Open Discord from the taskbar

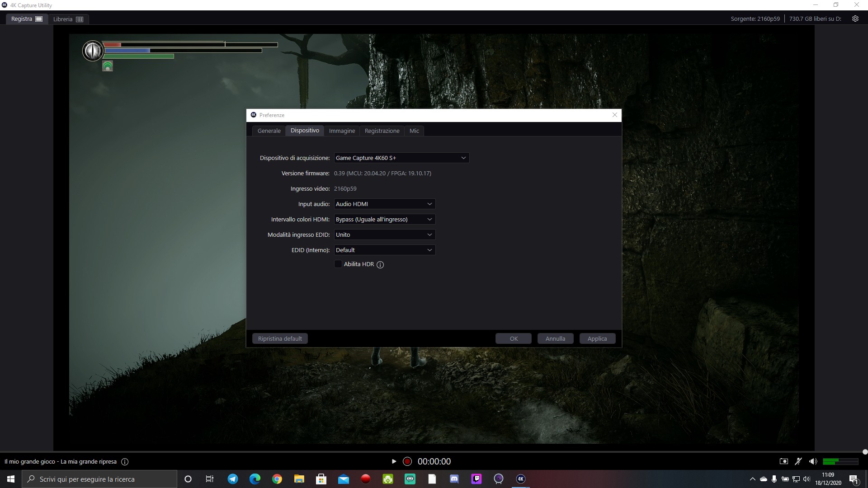click(x=454, y=479)
